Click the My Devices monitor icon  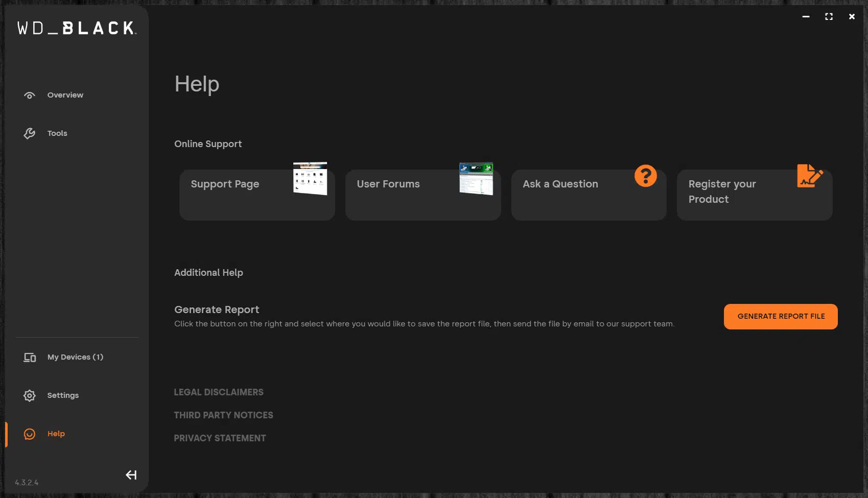(30, 358)
